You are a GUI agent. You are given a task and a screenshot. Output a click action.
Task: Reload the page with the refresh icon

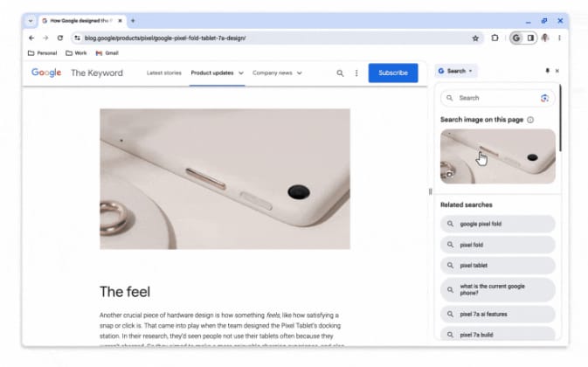60,38
